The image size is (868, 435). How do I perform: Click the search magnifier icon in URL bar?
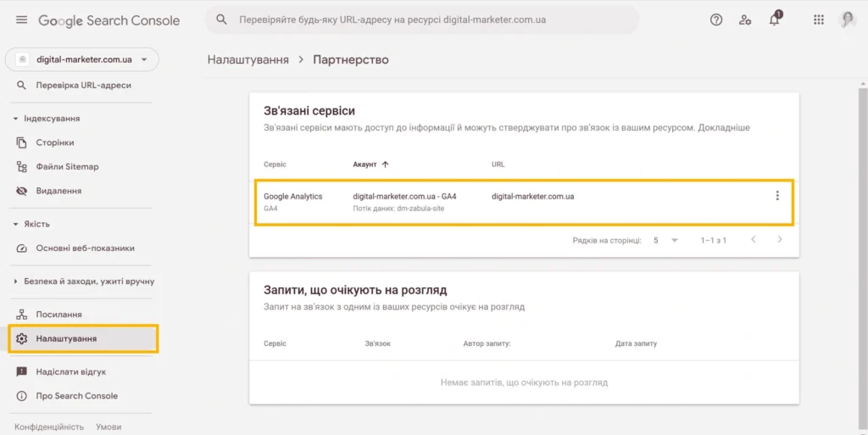coord(221,20)
